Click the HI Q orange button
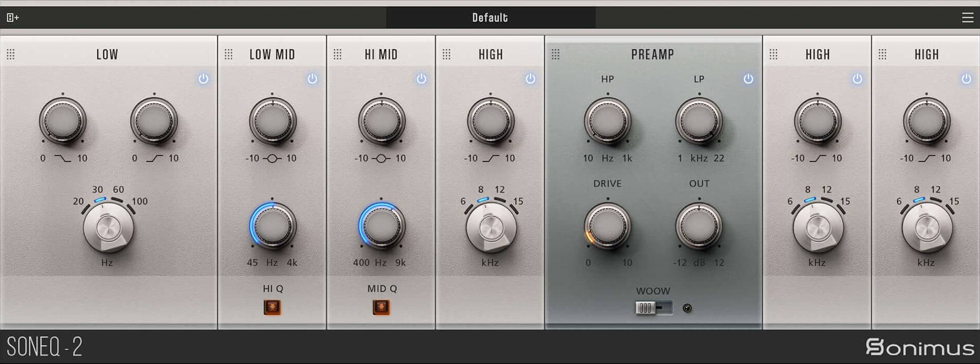 (x=272, y=307)
